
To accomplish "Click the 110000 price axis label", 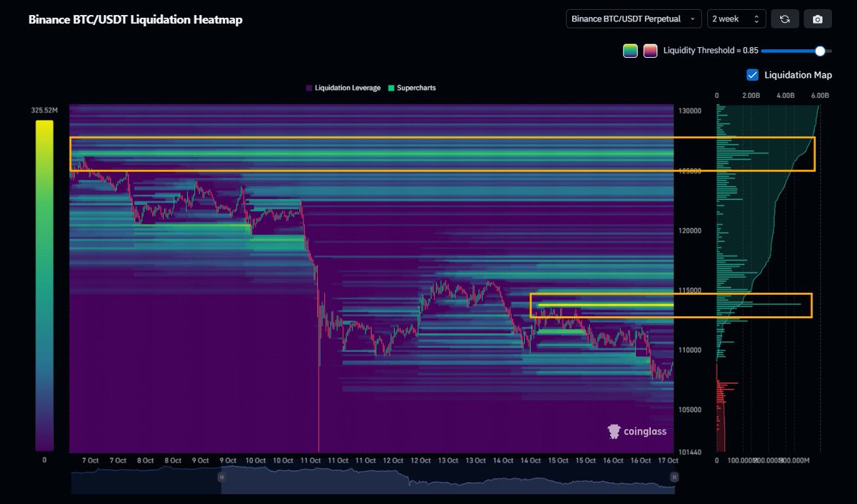I will pyautogui.click(x=690, y=350).
